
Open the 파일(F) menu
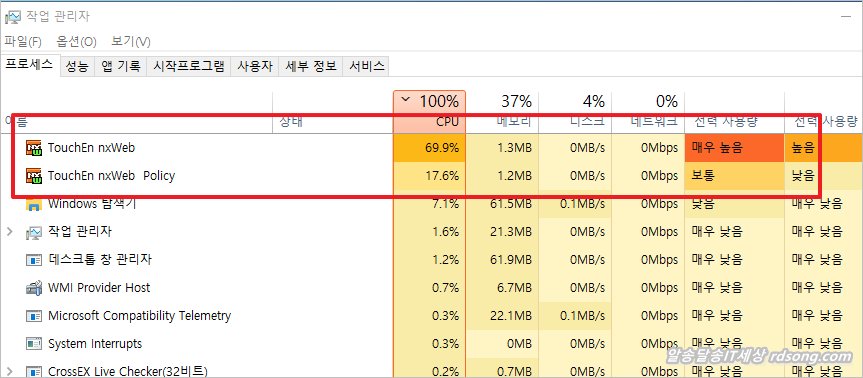click(23, 42)
